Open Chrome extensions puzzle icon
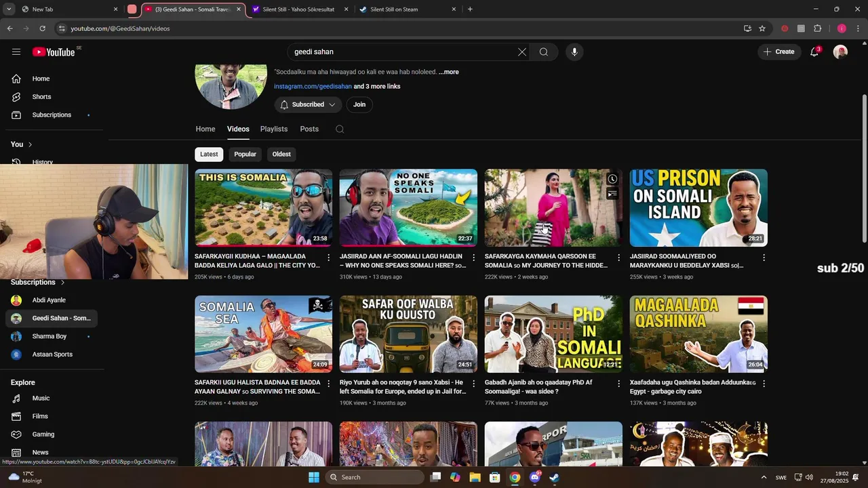Viewport: 868px width, 488px height. (817, 28)
